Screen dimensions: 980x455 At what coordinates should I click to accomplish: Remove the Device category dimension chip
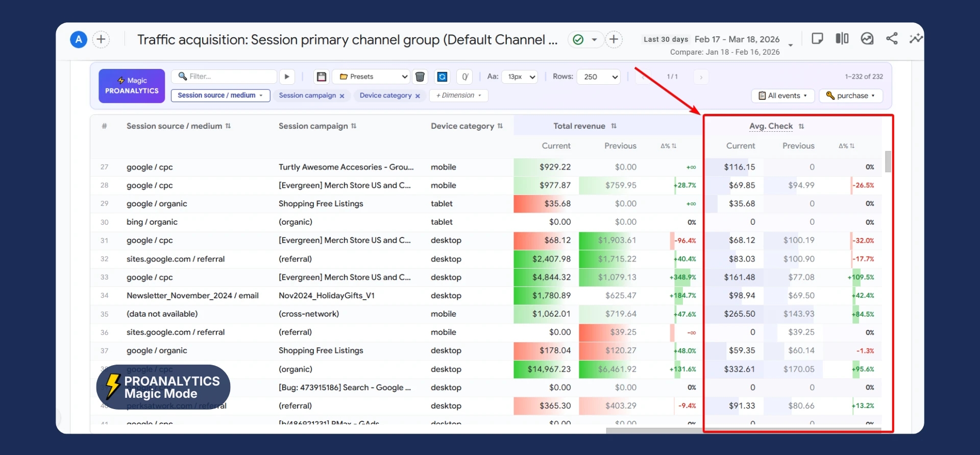click(418, 96)
